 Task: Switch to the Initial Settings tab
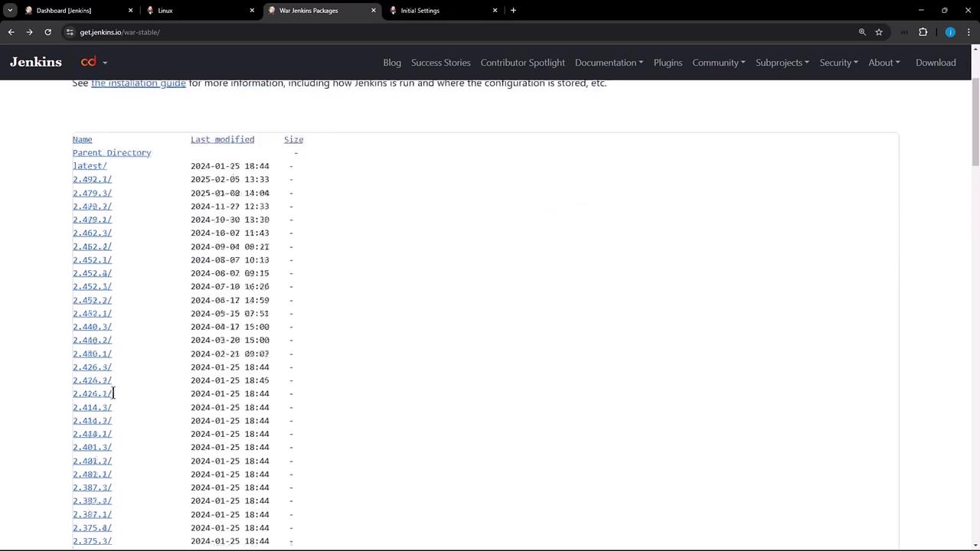(443, 11)
